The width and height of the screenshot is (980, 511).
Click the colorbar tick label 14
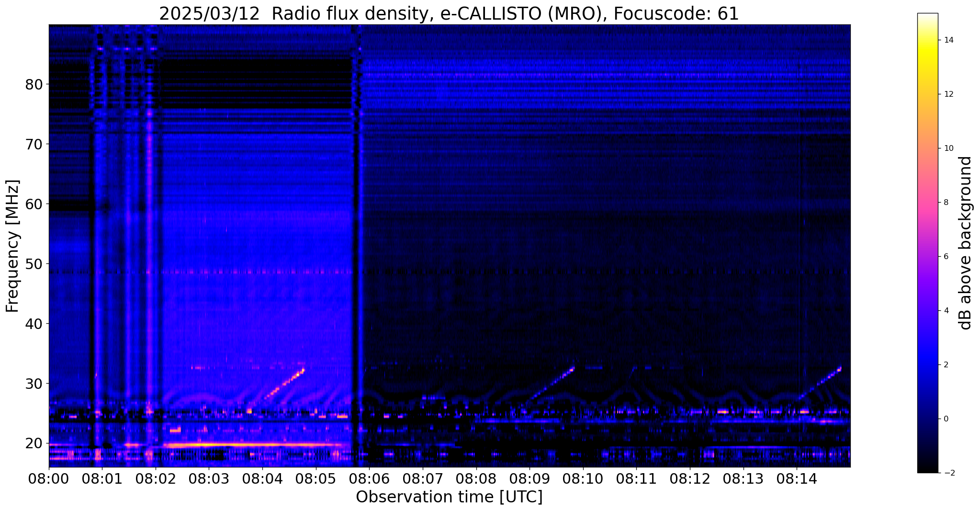click(x=948, y=40)
